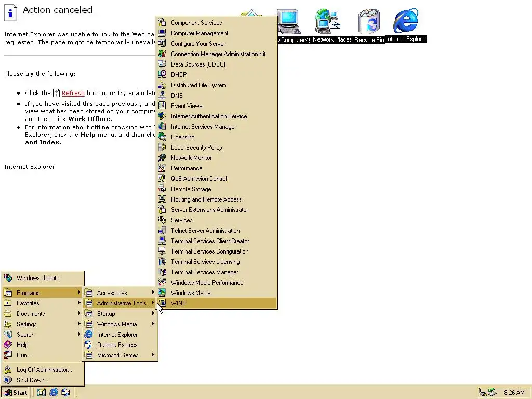Screen dimensions: 532x399
Task: Open Internet Explorer from Programs menu
Action: [x=120, y=334]
